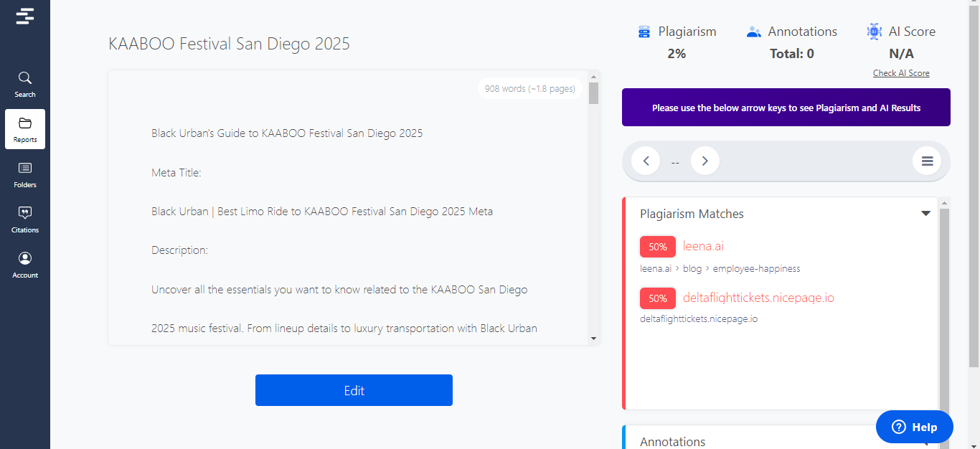Open the leena.ai match link
980x449 pixels.
click(703, 247)
